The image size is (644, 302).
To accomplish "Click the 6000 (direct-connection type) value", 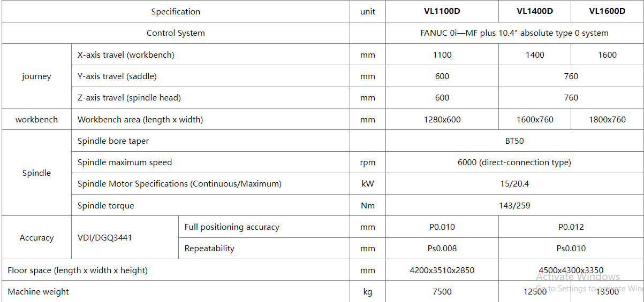I will 514,162.
